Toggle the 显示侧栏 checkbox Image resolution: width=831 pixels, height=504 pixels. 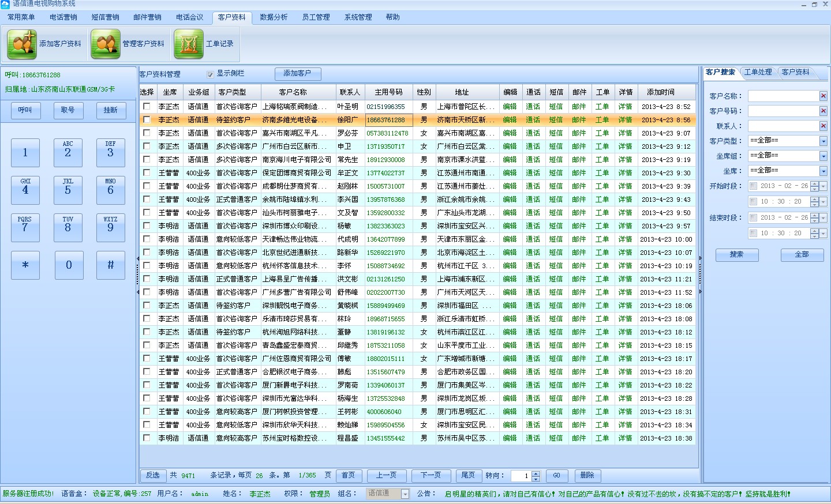click(x=210, y=74)
